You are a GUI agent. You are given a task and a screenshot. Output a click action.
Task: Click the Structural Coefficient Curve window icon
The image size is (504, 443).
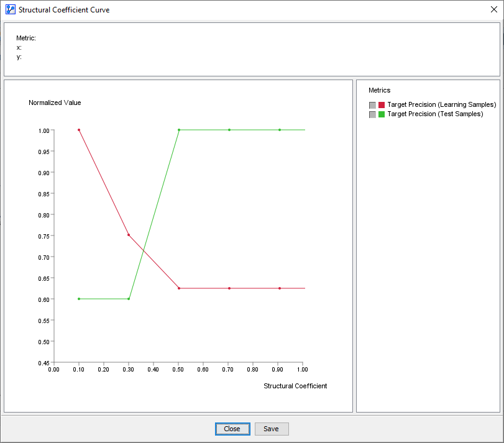click(10, 10)
